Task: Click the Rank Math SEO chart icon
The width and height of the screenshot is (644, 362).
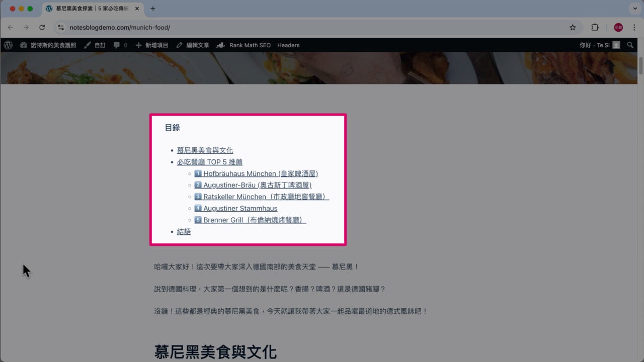Action: pyautogui.click(x=244, y=45)
